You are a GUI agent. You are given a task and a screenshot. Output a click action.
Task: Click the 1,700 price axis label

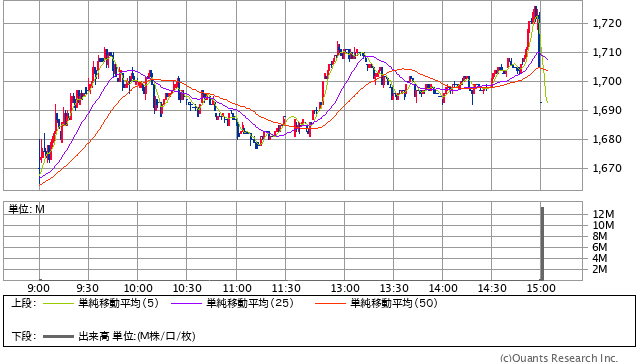click(x=607, y=81)
